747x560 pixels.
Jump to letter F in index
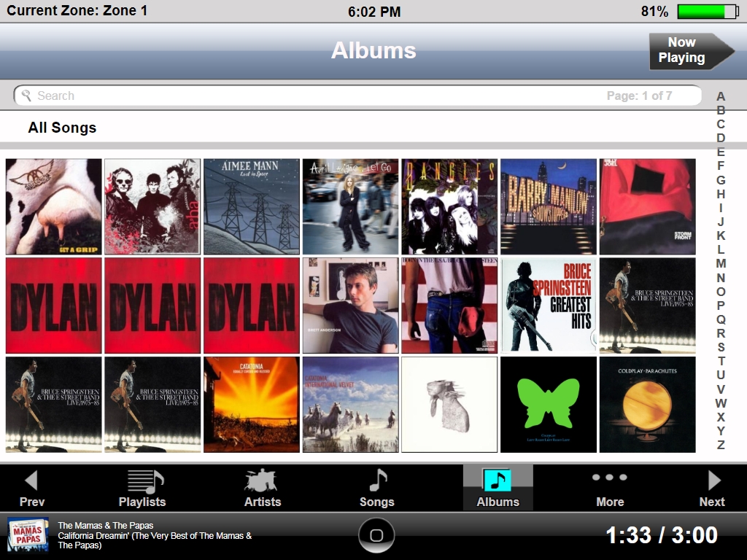coord(721,166)
